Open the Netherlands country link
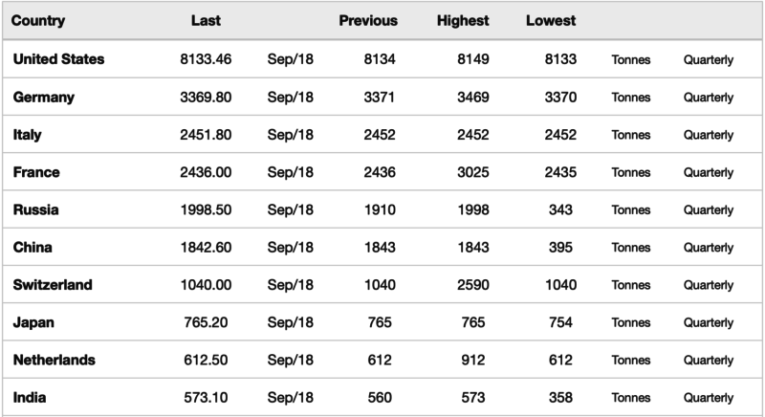This screenshot has width=765, height=417. point(54,360)
